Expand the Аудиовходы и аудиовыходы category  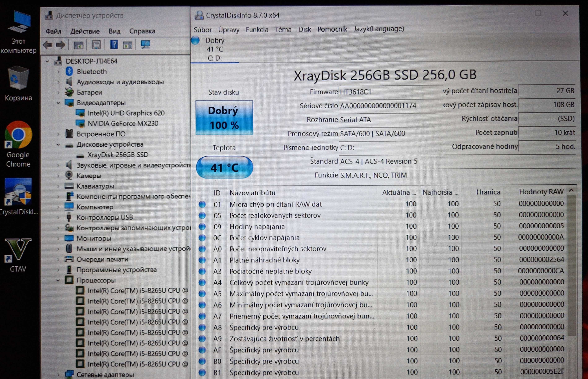[58, 82]
